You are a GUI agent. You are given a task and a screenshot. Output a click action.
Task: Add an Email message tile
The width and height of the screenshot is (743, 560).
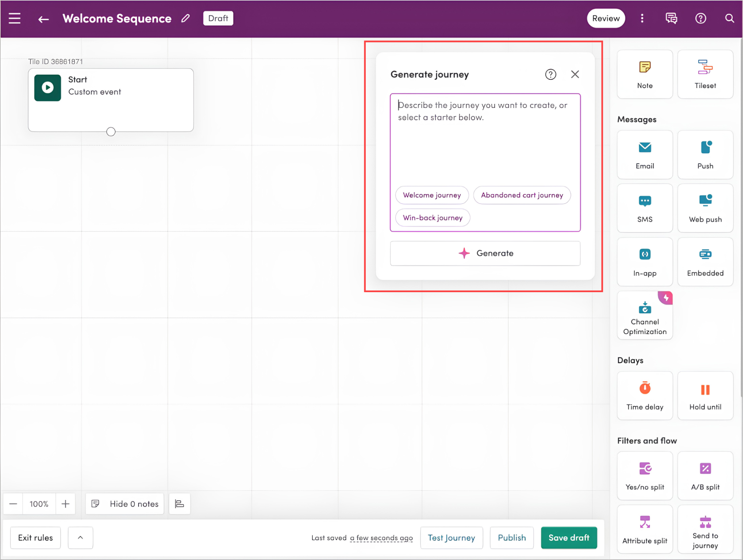(x=645, y=155)
